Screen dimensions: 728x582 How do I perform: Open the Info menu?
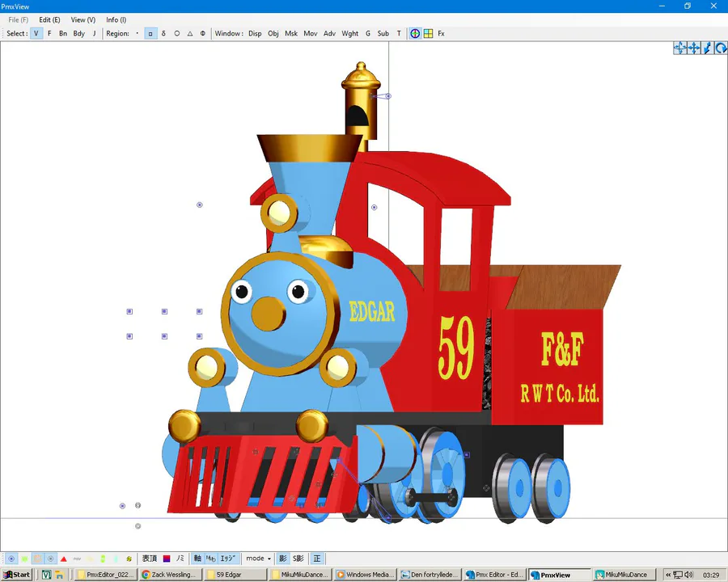116,20
